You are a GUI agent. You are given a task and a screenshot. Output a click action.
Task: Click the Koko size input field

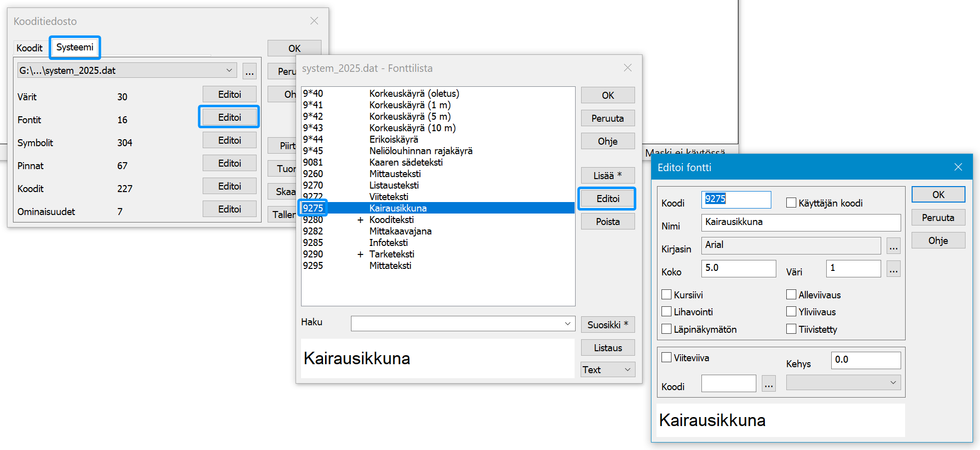pyautogui.click(x=738, y=268)
